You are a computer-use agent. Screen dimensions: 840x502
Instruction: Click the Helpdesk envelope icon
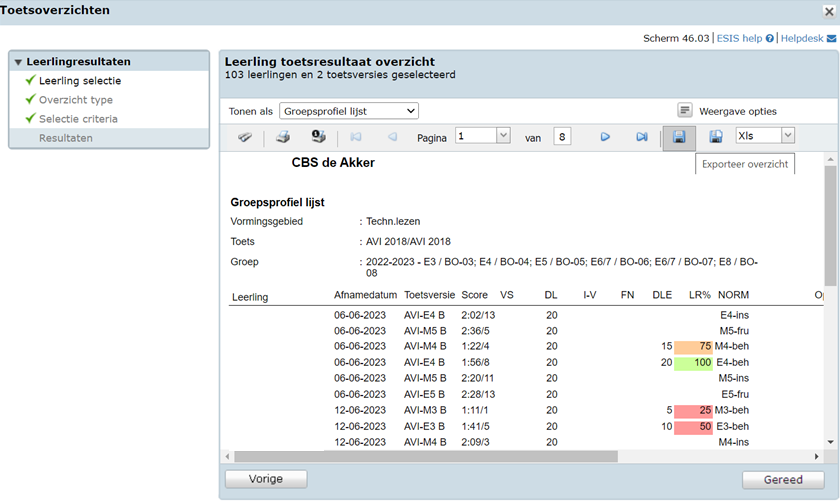point(831,39)
